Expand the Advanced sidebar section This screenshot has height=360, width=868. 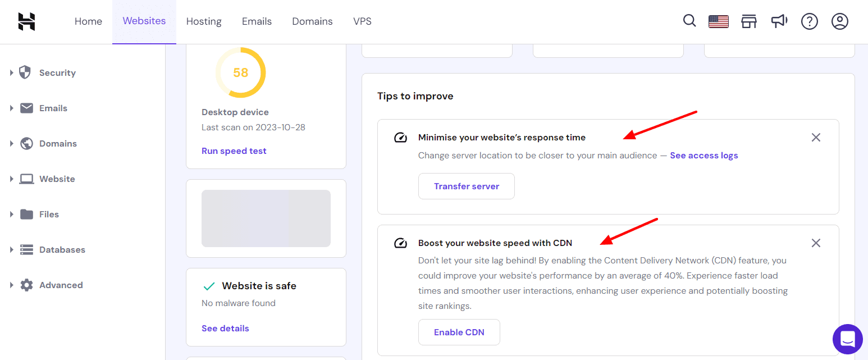[61, 285]
